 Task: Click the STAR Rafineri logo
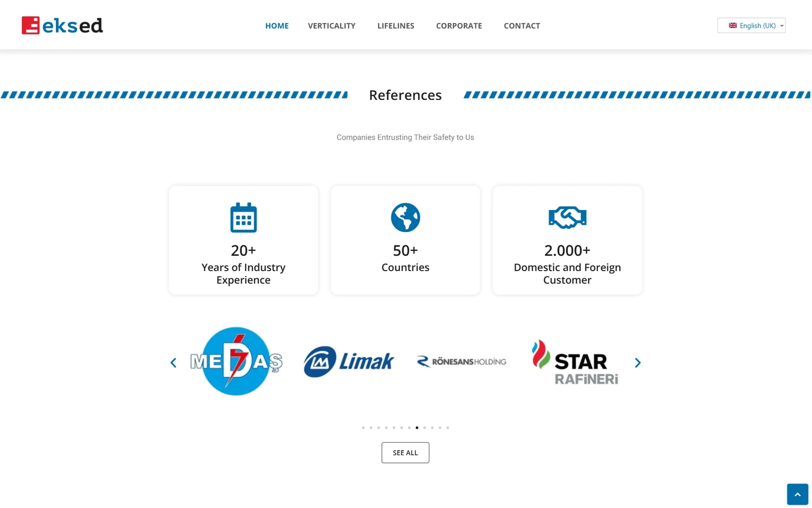pyautogui.click(x=575, y=362)
